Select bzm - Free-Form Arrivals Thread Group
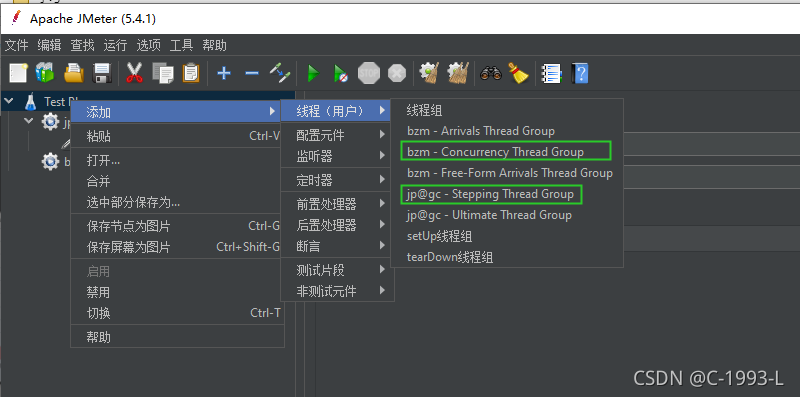 (507, 173)
